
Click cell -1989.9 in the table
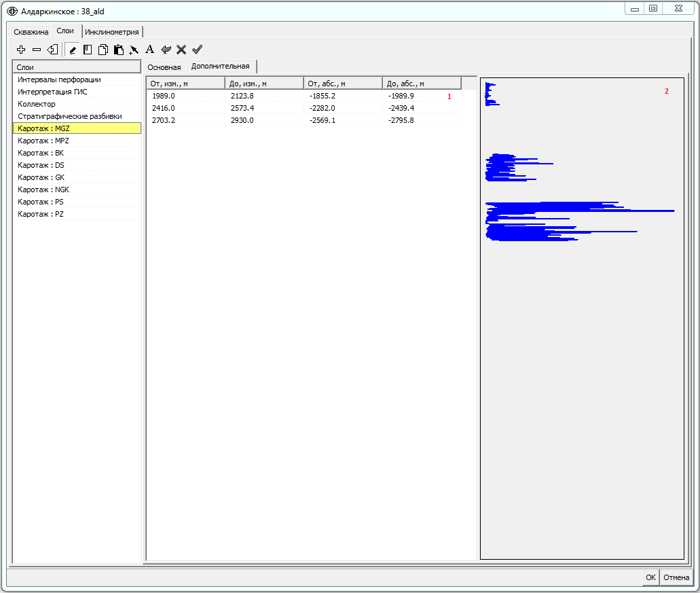(422, 96)
